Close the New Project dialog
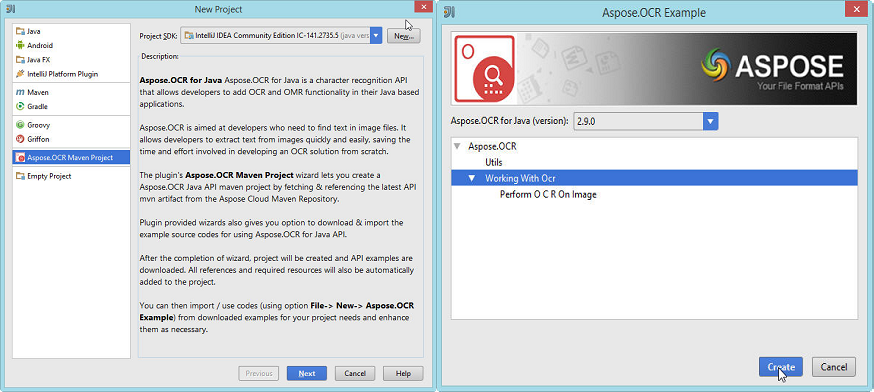Viewport: 874px width, 392px height. [x=424, y=6]
